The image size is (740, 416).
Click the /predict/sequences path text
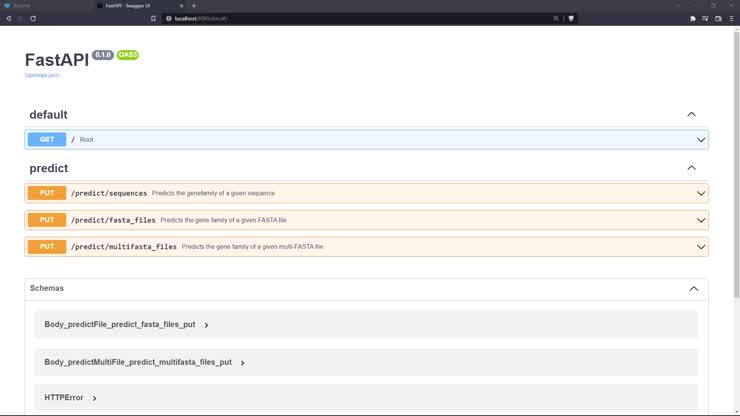[109, 193]
